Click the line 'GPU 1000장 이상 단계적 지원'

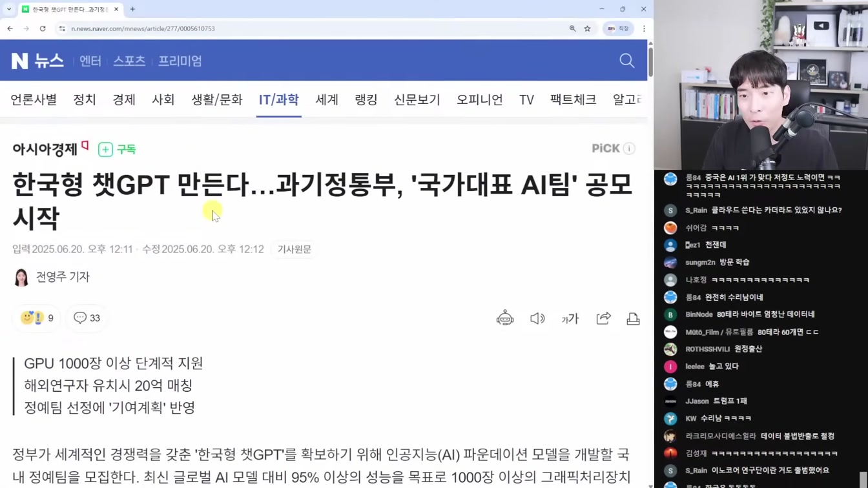click(x=114, y=363)
